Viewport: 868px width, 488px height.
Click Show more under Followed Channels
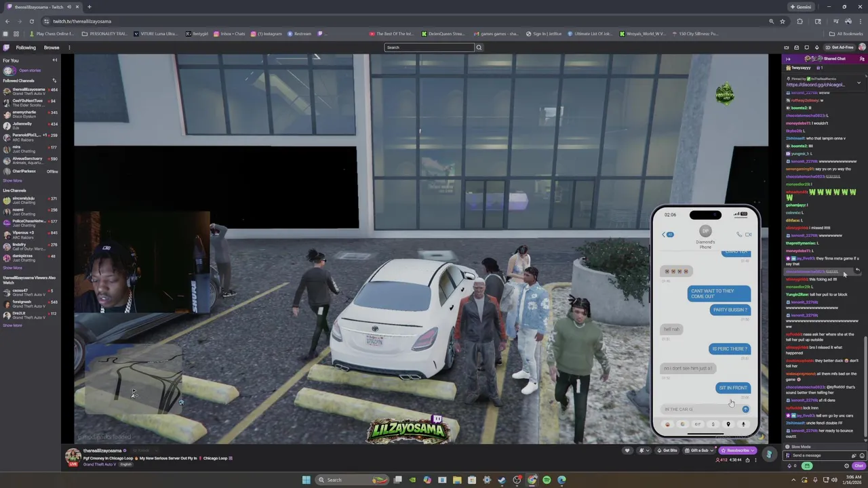pos(12,181)
